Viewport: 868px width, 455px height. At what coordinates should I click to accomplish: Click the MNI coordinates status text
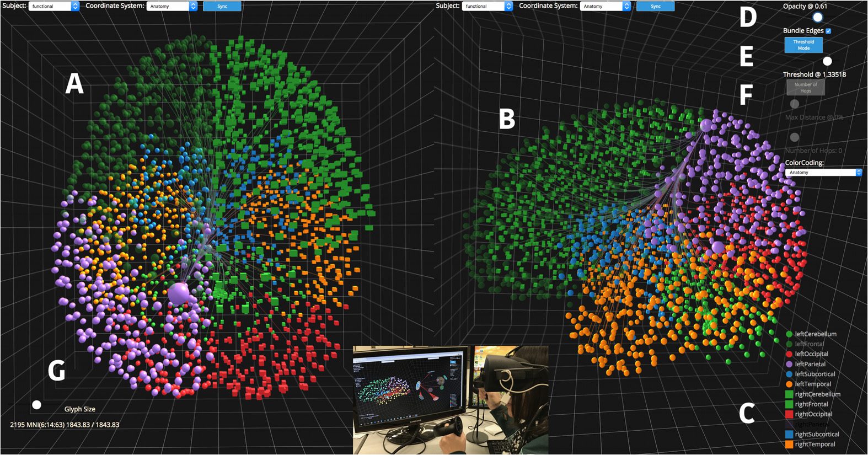(65, 425)
